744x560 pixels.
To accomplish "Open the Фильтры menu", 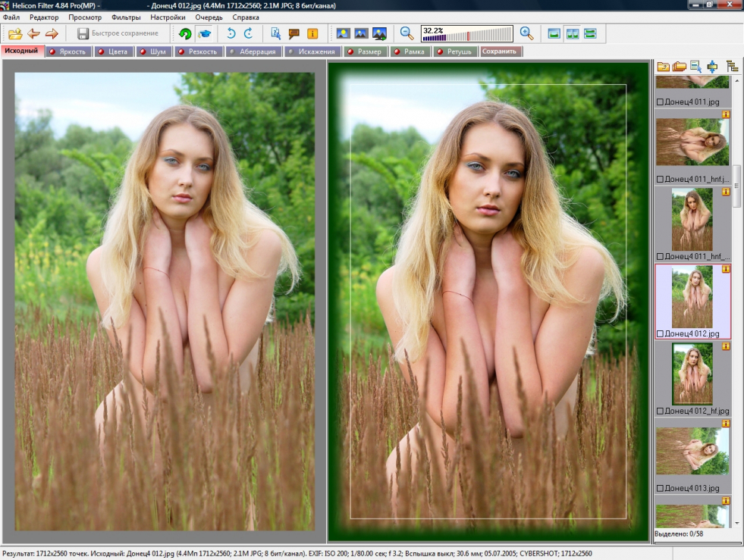I will [x=126, y=17].
